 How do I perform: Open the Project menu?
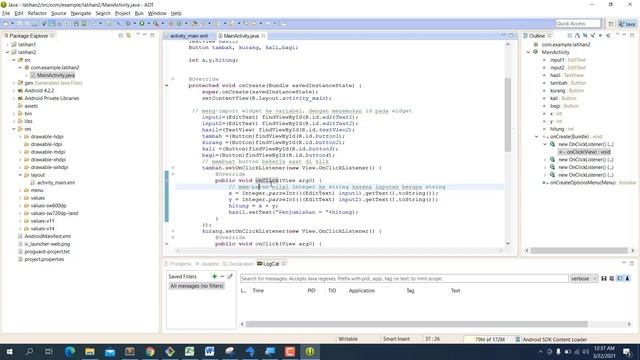(122, 13)
